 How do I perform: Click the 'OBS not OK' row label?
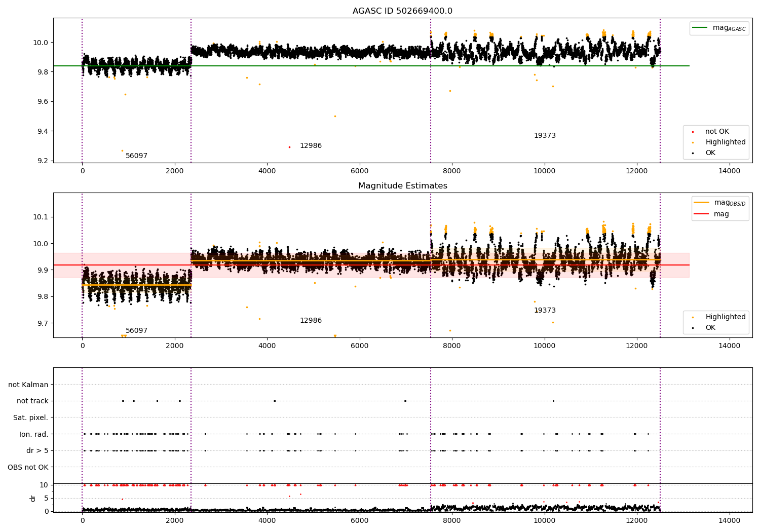(x=28, y=467)
